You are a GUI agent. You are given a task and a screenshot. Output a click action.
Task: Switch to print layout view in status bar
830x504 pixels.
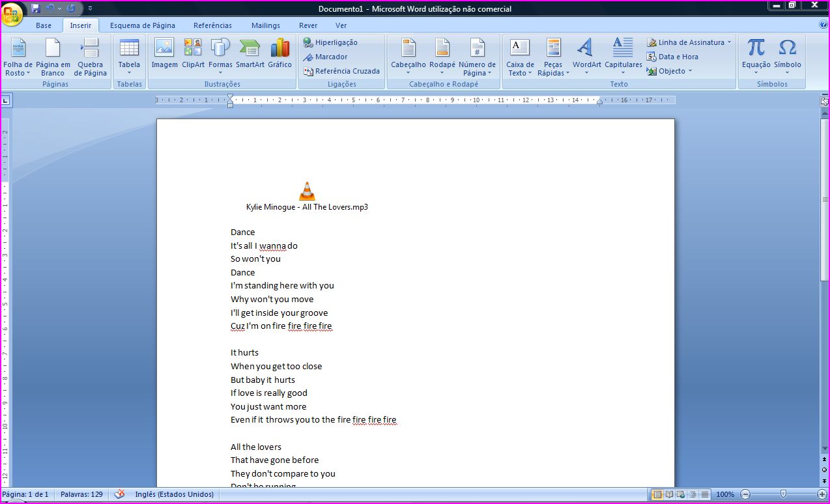click(657, 494)
